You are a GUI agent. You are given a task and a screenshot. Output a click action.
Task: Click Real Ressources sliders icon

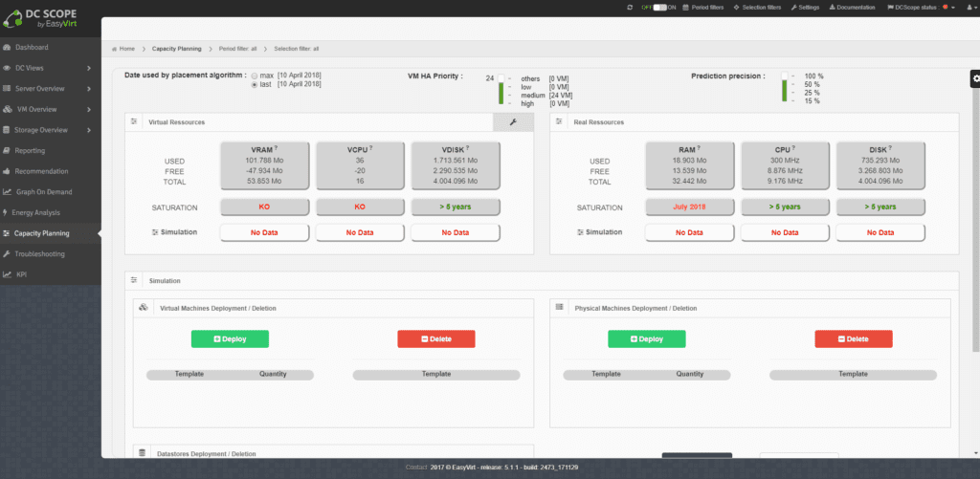pos(559,121)
